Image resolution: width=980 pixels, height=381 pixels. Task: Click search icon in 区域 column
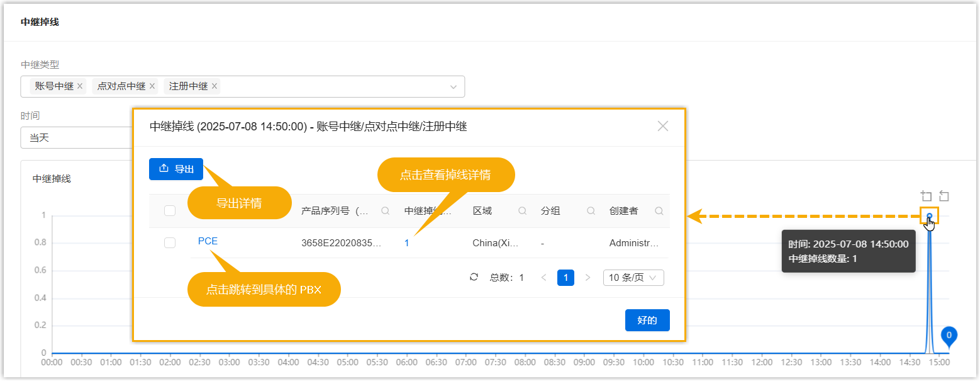[x=522, y=211]
